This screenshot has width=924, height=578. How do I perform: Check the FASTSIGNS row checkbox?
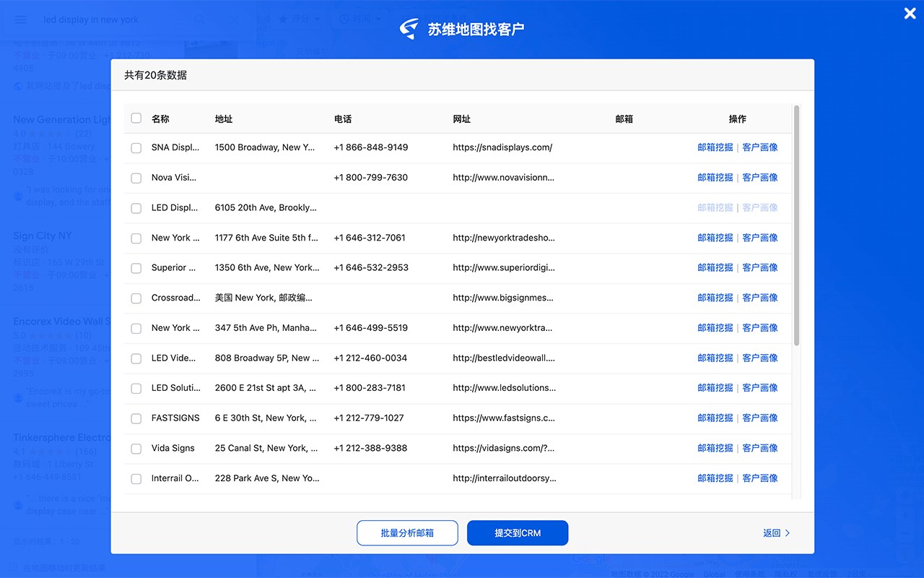click(x=136, y=419)
